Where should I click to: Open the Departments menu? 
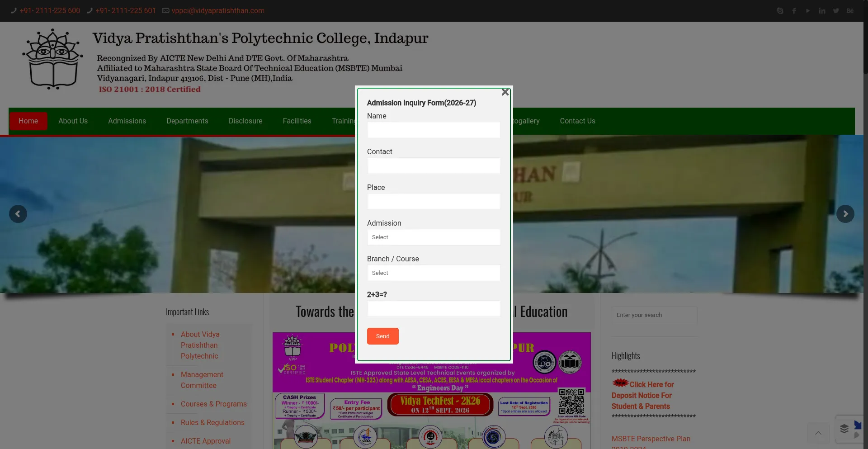tap(187, 121)
